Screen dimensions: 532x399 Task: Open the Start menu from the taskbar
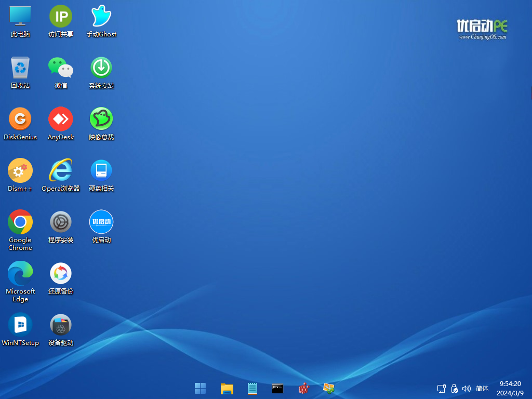click(200, 389)
